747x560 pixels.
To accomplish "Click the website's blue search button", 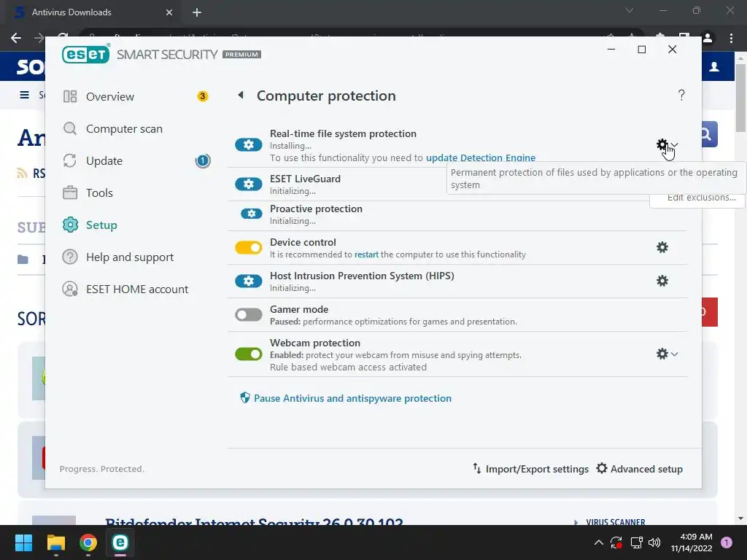I will pyautogui.click(x=709, y=135).
